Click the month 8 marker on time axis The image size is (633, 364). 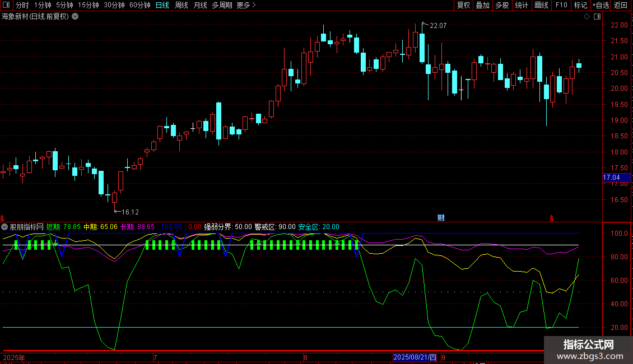[x=306, y=357]
